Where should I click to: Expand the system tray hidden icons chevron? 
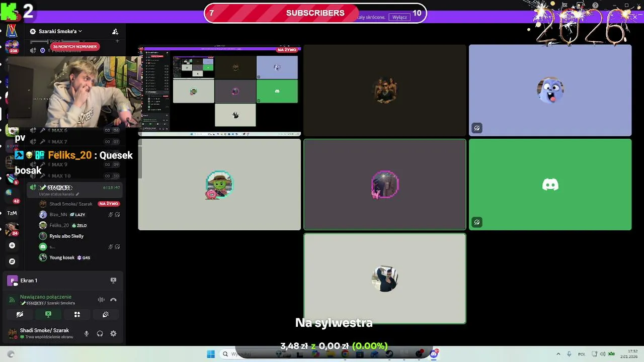(x=558, y=354)
